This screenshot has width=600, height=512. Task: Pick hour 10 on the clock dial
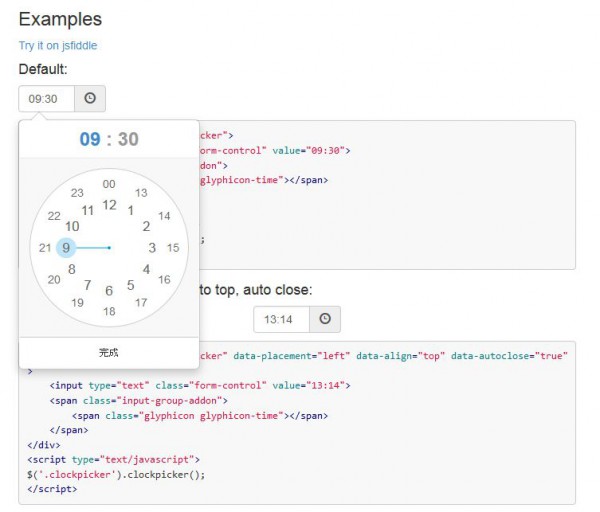[72, 226]
